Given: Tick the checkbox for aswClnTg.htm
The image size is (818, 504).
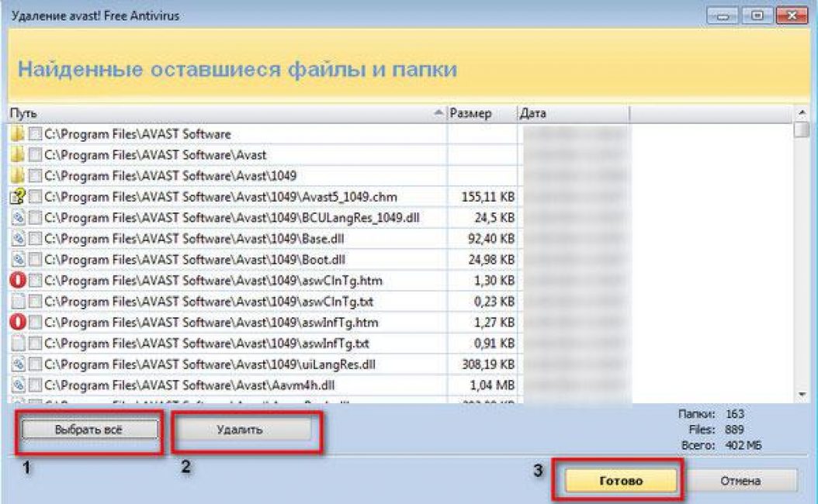Looking at the screenshot, I should (35, 281).
